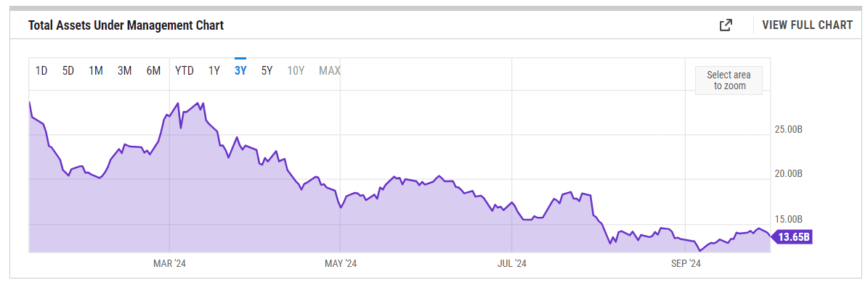This screenshot has width=868, height=285.
Task: Click the Select area to zoom button
Action: (729, 80)
